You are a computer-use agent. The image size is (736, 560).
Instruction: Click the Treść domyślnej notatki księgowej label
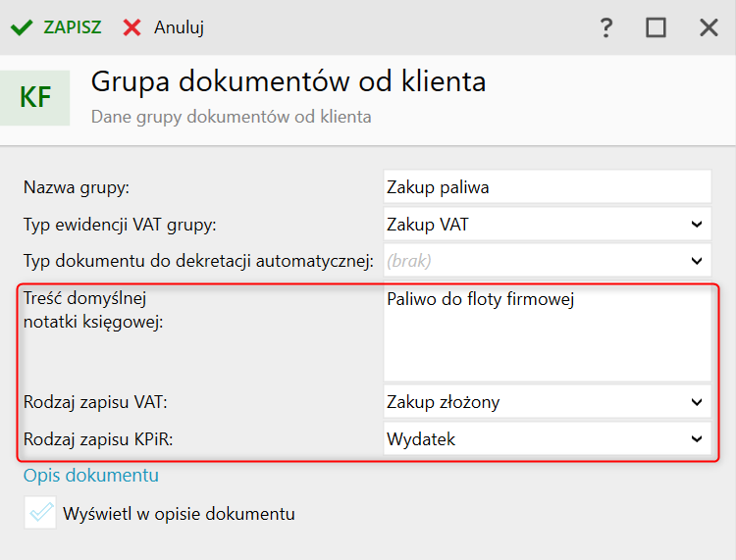click(x=92, y=309)
